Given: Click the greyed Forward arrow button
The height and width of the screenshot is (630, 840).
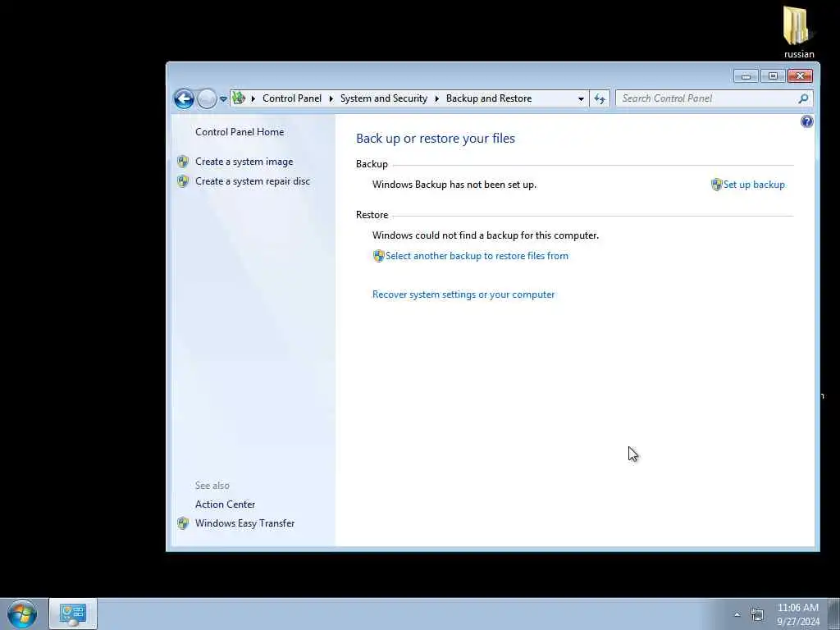Looking at the screenshot, I should pyautogui.click(x=207, y=98).
